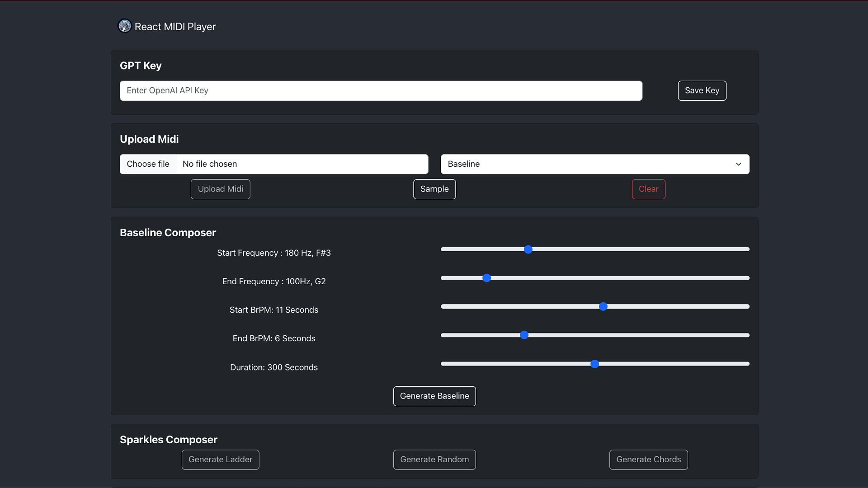Click the Duration slider handle
Screen dimensions: 868x488
594,364
